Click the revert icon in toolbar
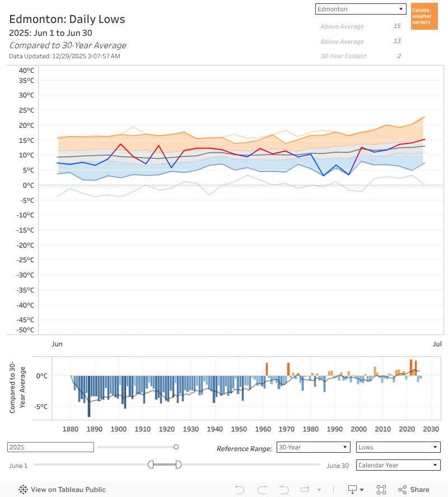 283,489
